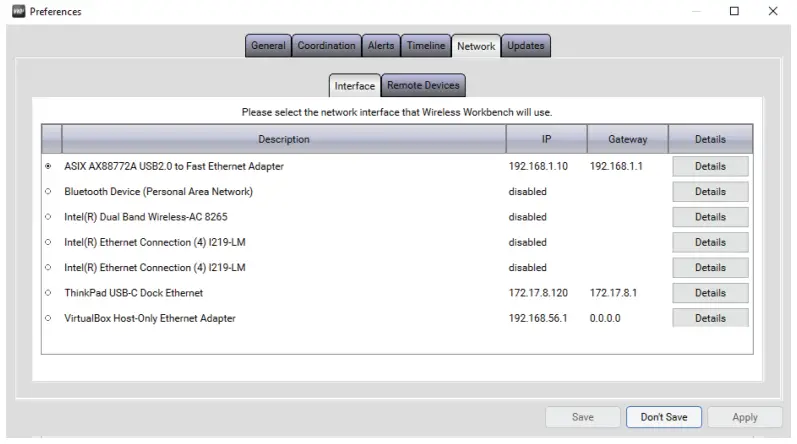Screen dimensions: 797x444
Task: Click the Apply button
Action: [745, 417]
